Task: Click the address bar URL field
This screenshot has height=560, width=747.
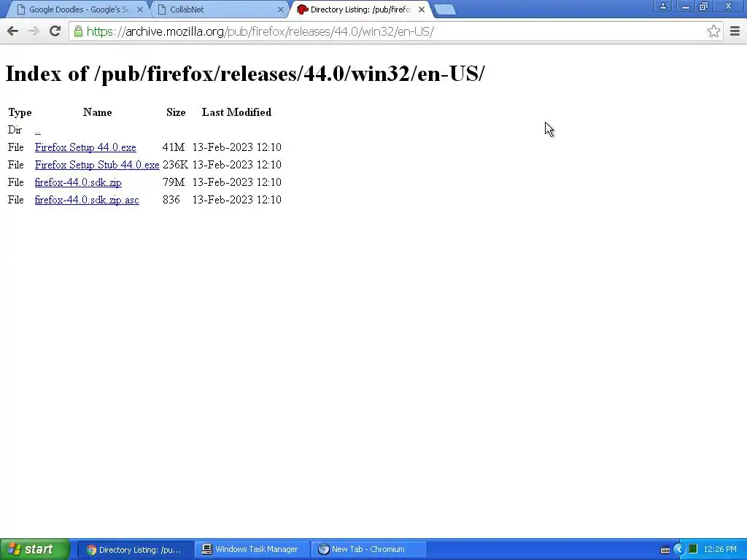Action: [395, 31]
